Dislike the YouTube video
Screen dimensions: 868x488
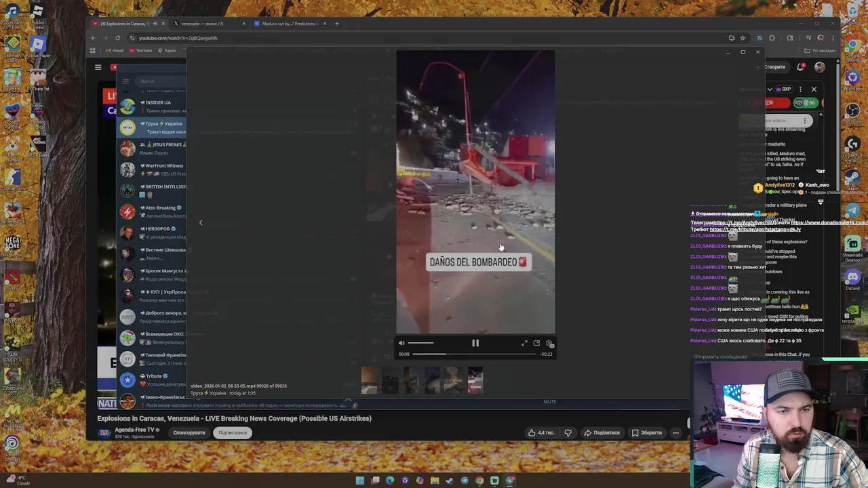click(568, 432)
